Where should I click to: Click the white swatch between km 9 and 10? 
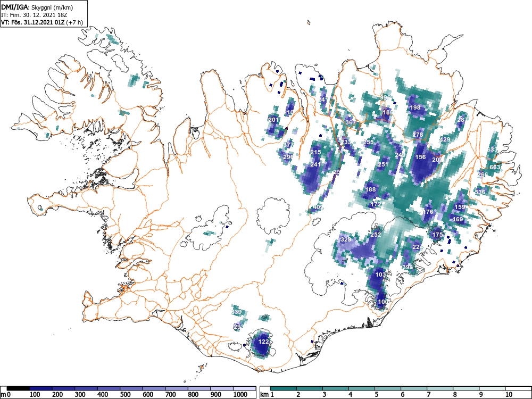(492, 388)
